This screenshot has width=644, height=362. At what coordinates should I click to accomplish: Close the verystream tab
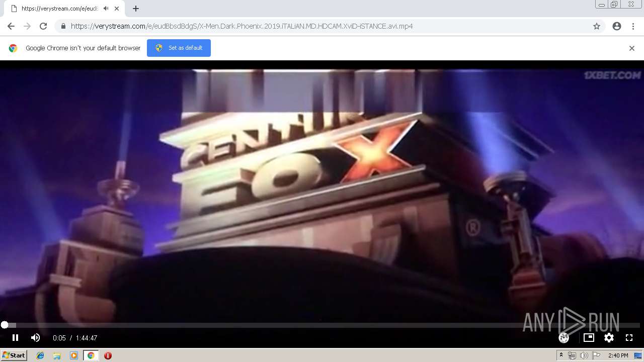117,9
